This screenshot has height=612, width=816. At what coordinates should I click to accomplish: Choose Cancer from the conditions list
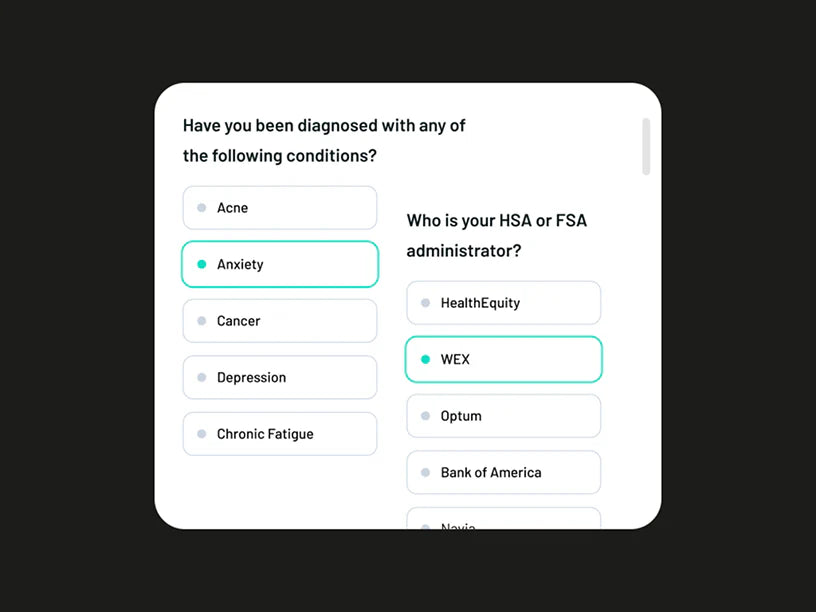[x=279, y=321]
